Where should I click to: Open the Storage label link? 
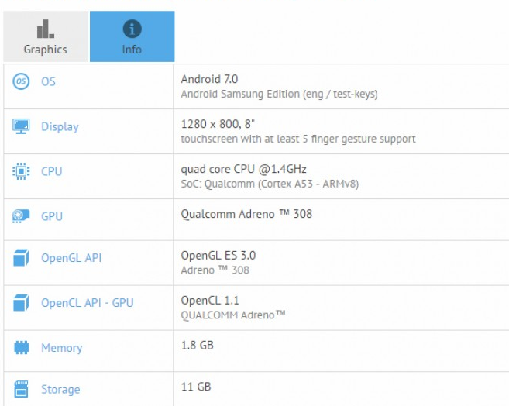60,390
